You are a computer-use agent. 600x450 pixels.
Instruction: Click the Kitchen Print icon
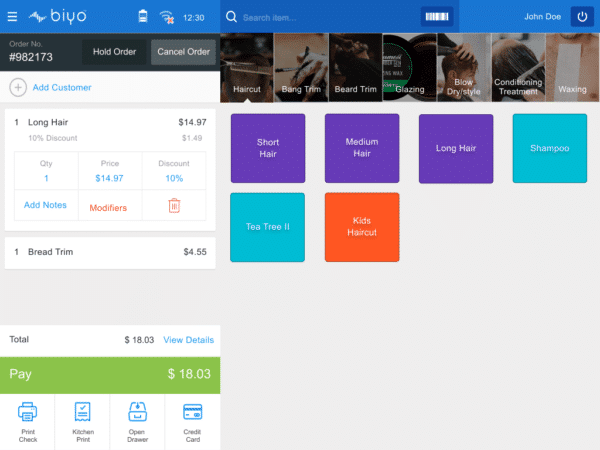83,412
